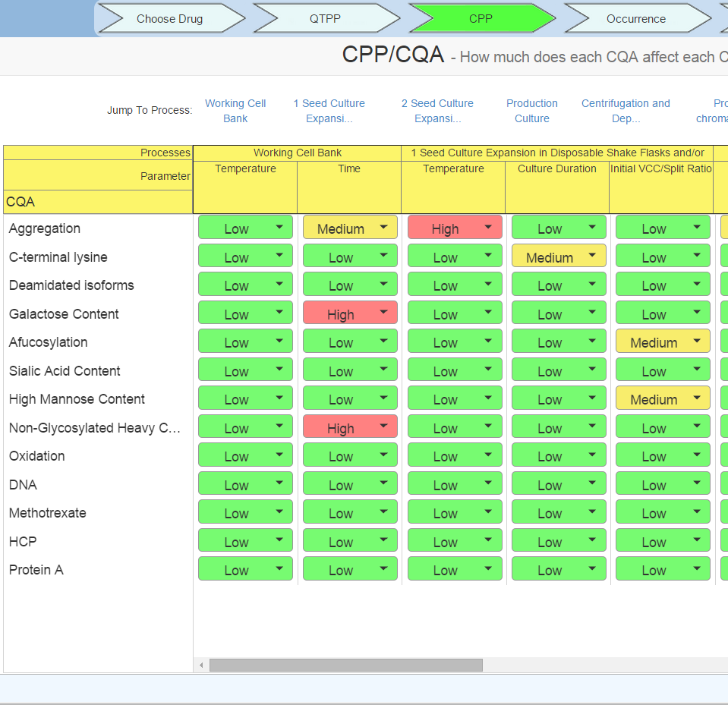Open High Mannose Content Medium dropdown
728x705 pixels.
[x=663, y=399]
